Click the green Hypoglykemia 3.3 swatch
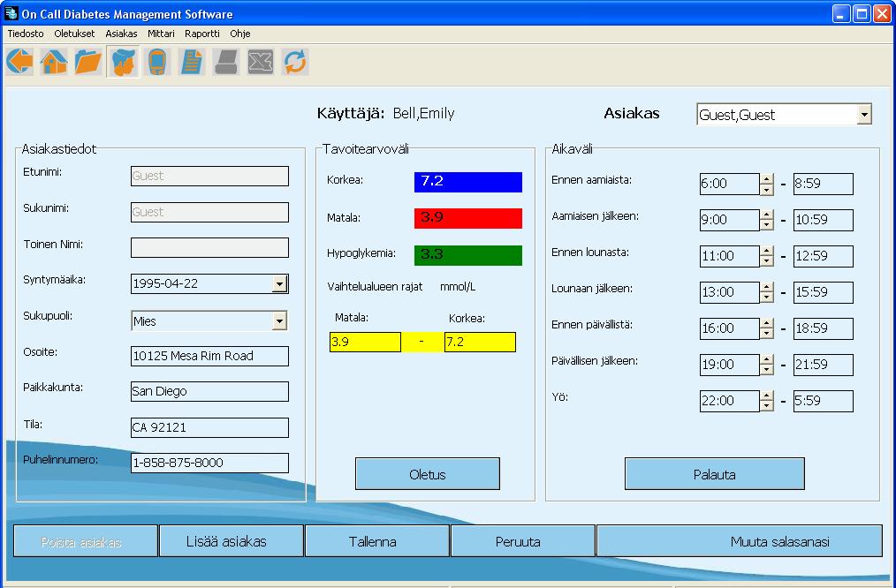This screenshot has width=896, height=588. pyautogui.click(x=468, y=255)
